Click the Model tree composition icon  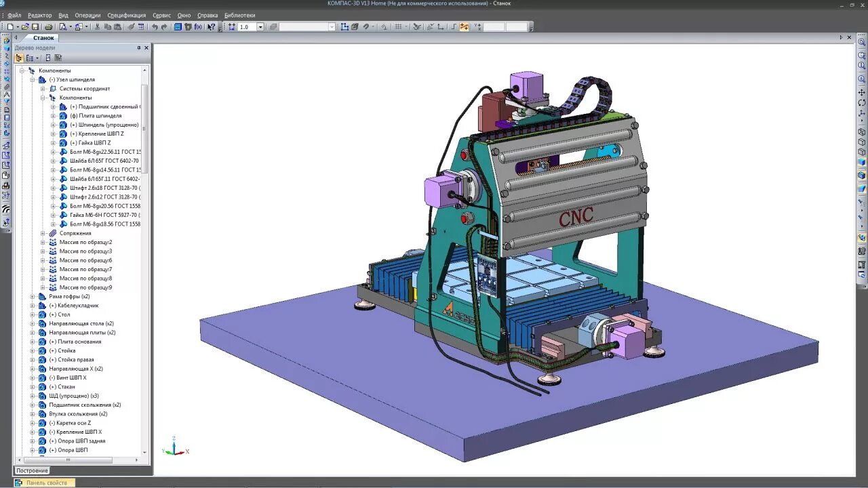coord(47,58)
